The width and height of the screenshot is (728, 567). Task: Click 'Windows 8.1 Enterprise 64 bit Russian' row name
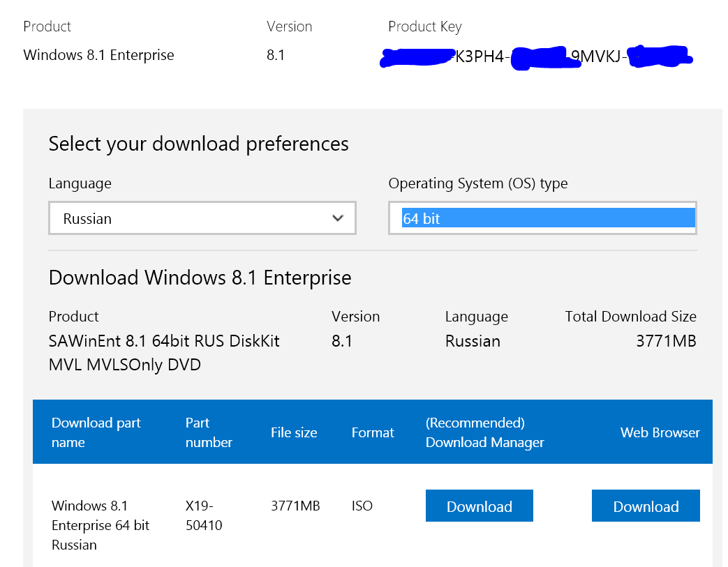101,524
